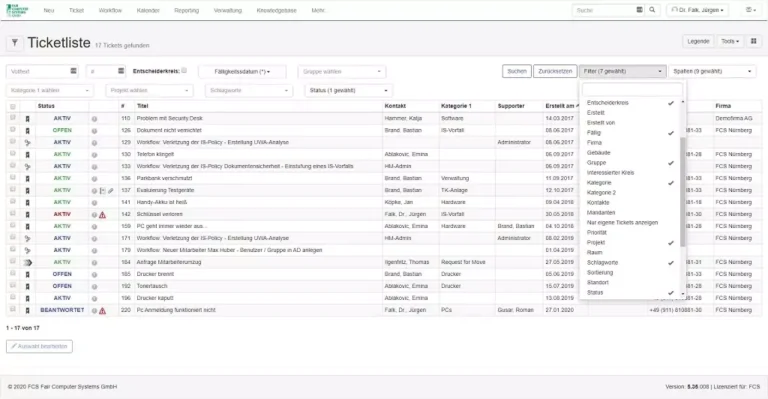Image resolution: width=768 pixels, height=399 pixels.
Task: Click the magnifier search icon in top bar
Action: (x=652, y=10)
